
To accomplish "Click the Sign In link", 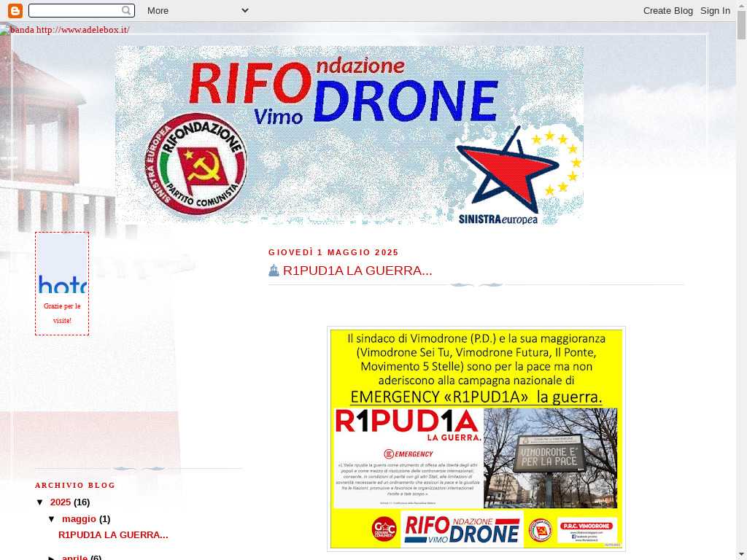I will pos(715,10).
